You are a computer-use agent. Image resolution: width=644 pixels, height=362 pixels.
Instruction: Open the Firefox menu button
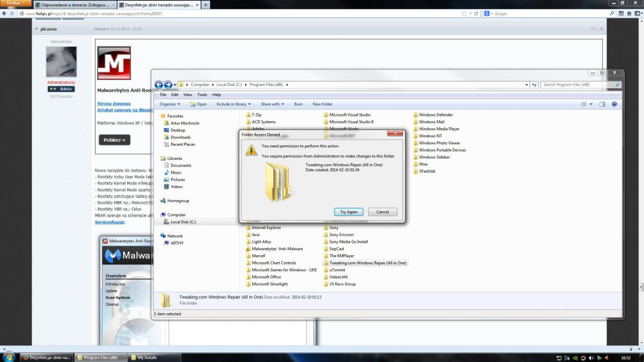point(16,3)
